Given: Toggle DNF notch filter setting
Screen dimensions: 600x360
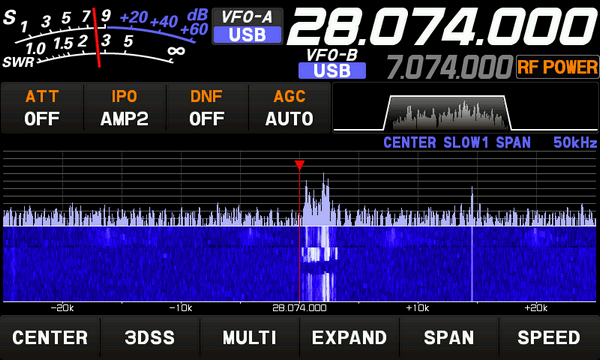Looking at the screenshot, I should pyautogui.click(x=207, y=108).
